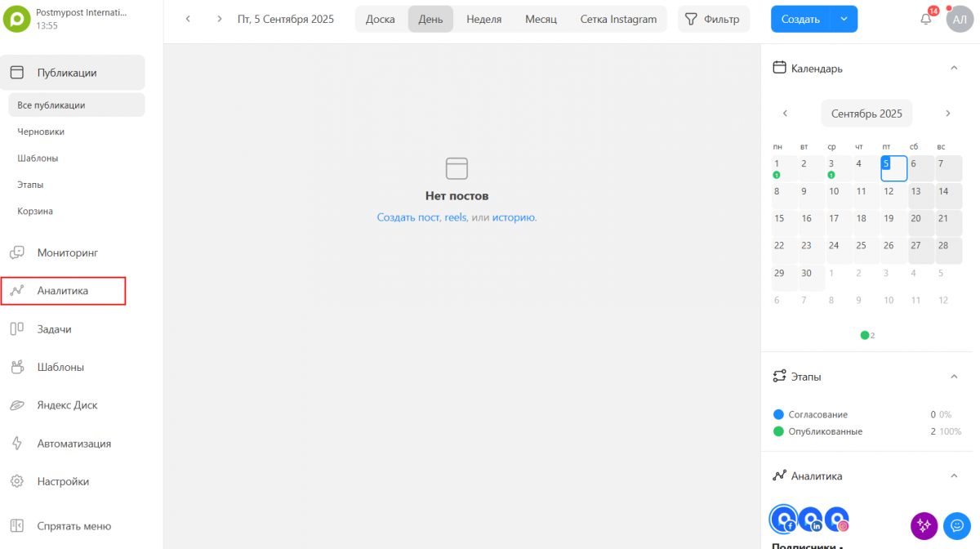Select the Facebook account avatar in analytics
Screen dimensions: 980x549
click(x=784, y=519)
